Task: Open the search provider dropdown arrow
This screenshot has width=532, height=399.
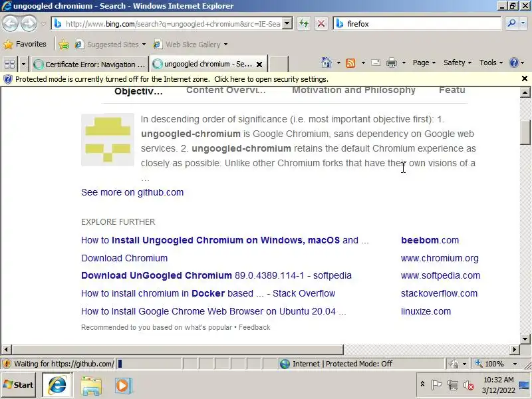Action: (x=523, y=23)
